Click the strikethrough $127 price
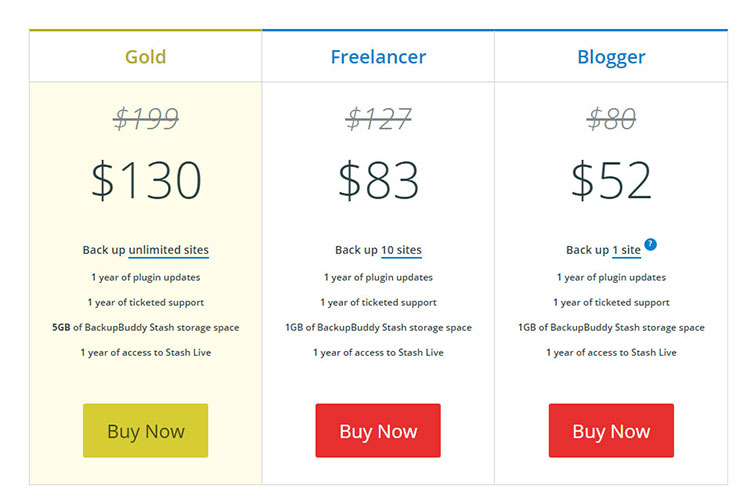 pyautogui.click(x=378, y=119)
